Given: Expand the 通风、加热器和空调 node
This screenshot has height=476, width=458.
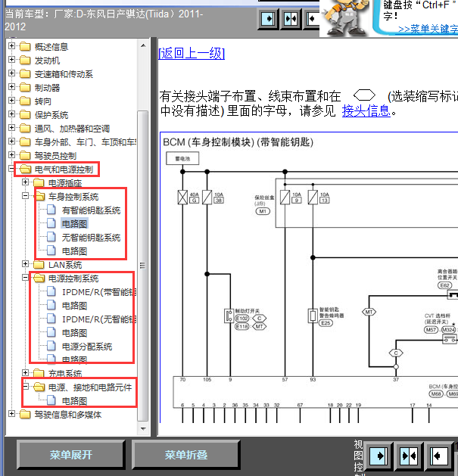Looking at the screenshot, I should pos(11,127).
